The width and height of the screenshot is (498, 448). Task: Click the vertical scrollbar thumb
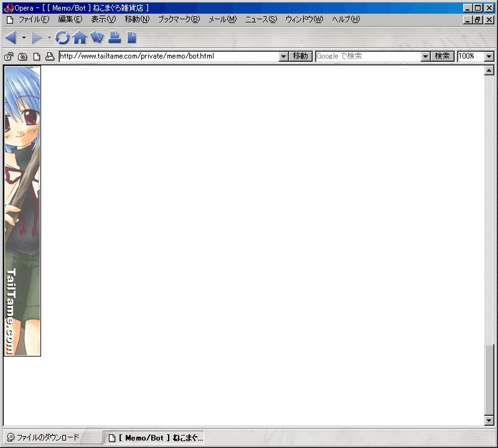489,380
